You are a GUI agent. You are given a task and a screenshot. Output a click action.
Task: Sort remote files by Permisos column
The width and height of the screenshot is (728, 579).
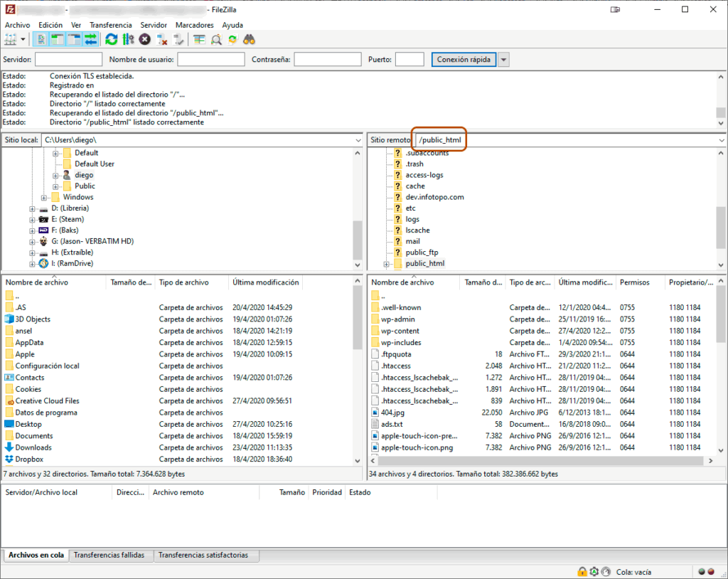tap(634, 282)
